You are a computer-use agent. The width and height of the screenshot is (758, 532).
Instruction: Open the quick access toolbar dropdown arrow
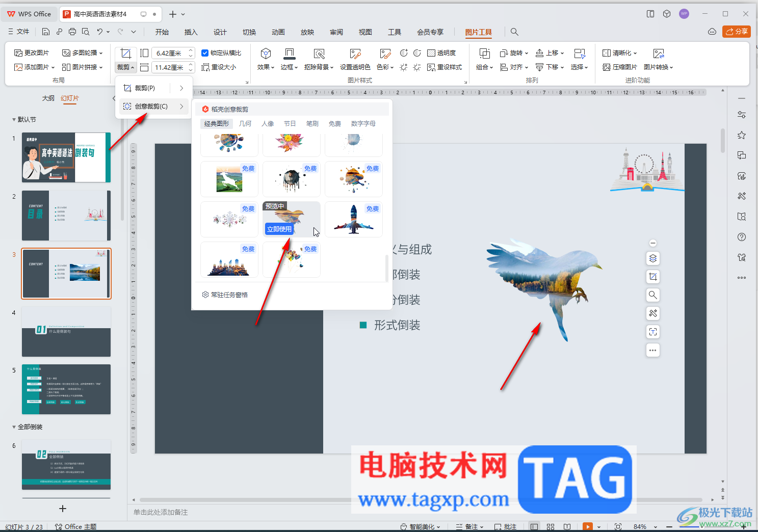pos(134,32)
